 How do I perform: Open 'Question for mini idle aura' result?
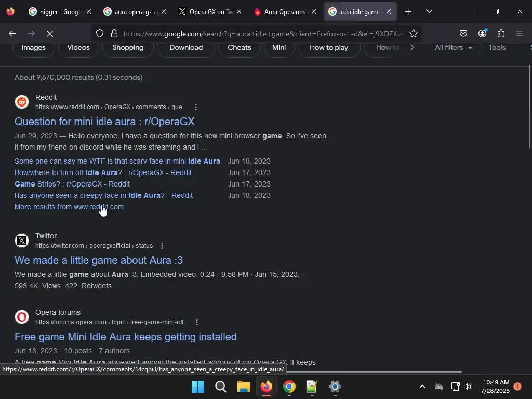[x=104, y=122]
